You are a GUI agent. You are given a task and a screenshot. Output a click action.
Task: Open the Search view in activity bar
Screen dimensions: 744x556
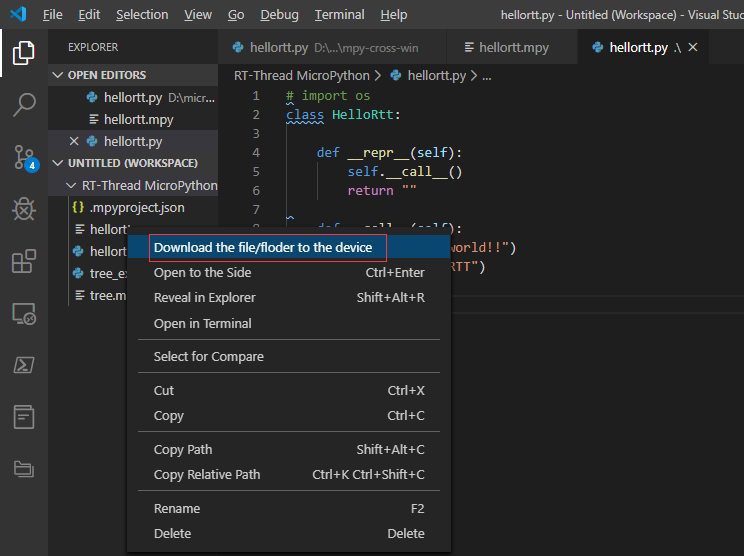click(x=24, y=104)
